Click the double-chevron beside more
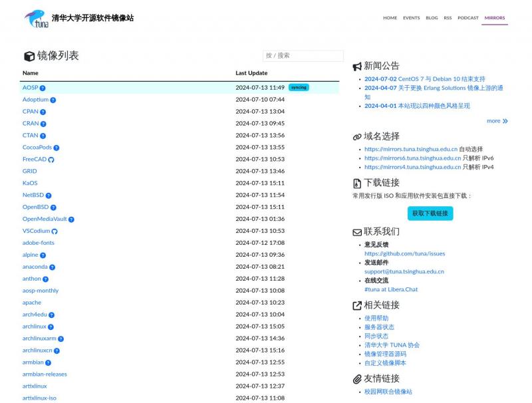The image size is (532, 403). [x=505, y=121]
